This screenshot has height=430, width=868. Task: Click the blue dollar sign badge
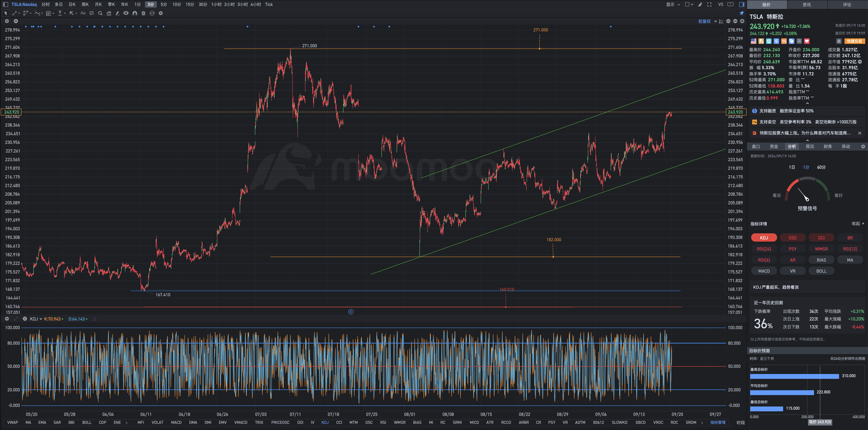click(776, 41)
